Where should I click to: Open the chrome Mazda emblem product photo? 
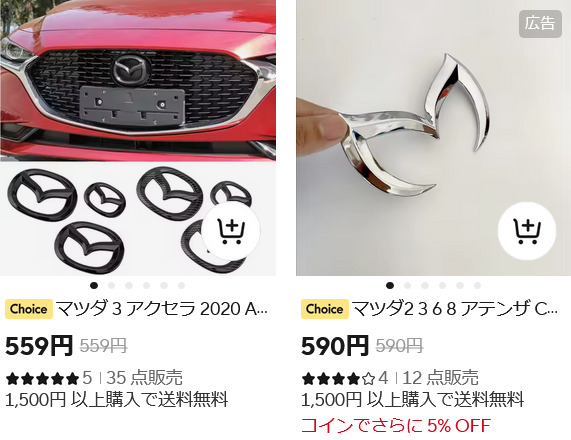coord(433,138)
